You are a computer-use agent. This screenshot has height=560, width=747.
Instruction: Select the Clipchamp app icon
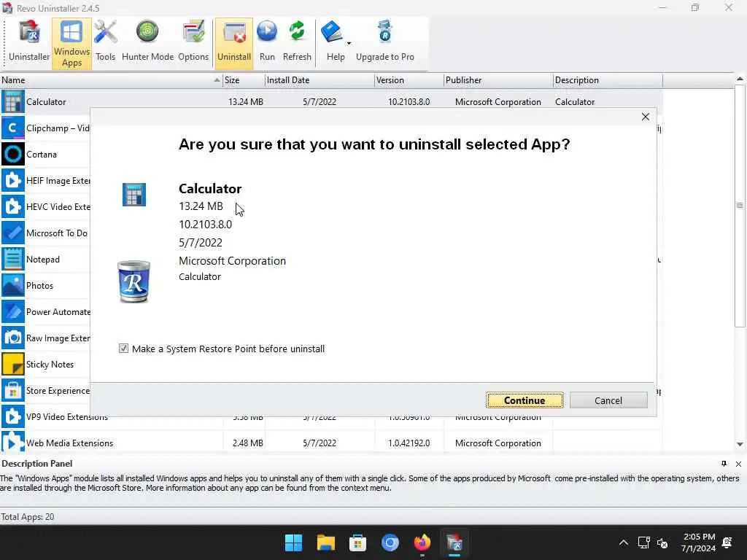pyautogui.click(x=13, y=128)
